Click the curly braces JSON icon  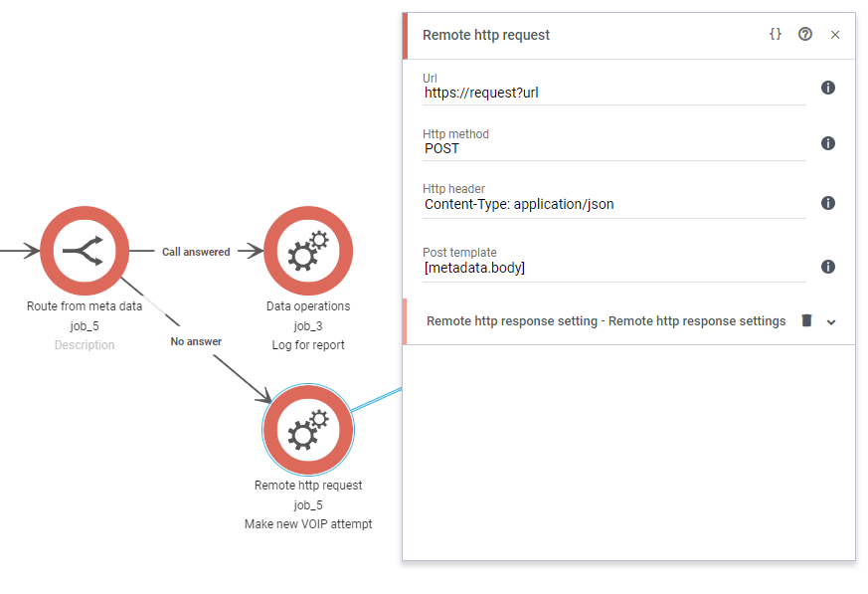[776, 34]
